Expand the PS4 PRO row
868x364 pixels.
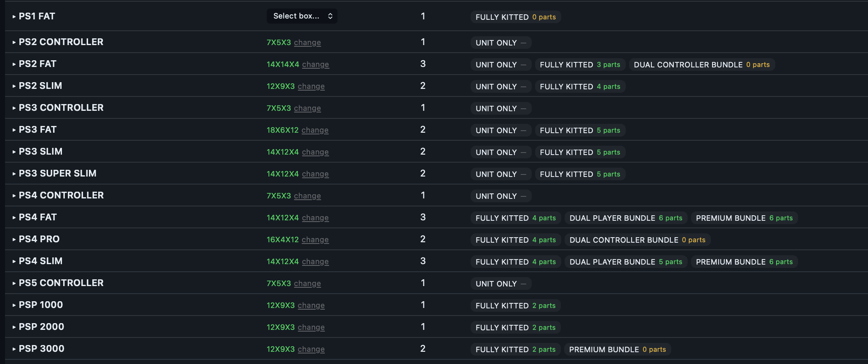(14, 239)
